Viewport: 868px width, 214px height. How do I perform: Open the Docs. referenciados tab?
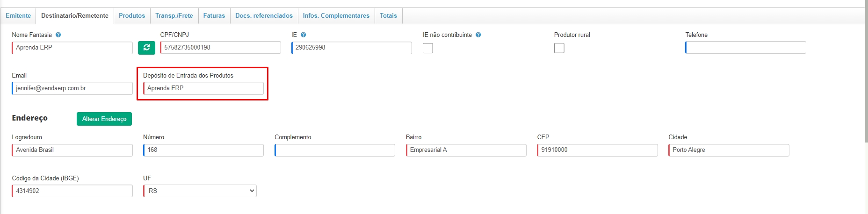point(264,16)
